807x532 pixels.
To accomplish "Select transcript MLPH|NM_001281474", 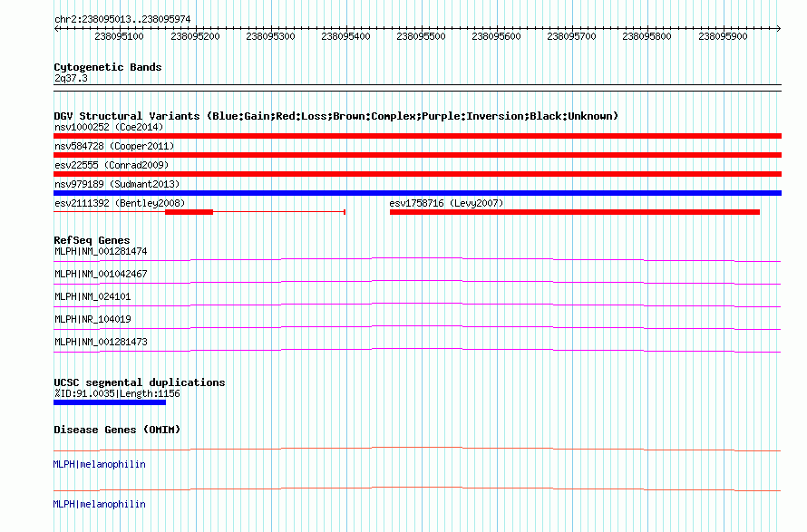I will click(x=101, y=252).
